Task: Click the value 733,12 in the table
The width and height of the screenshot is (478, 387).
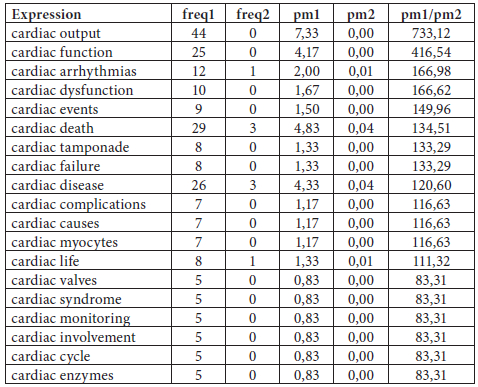Action: click(x=431, y=33)
